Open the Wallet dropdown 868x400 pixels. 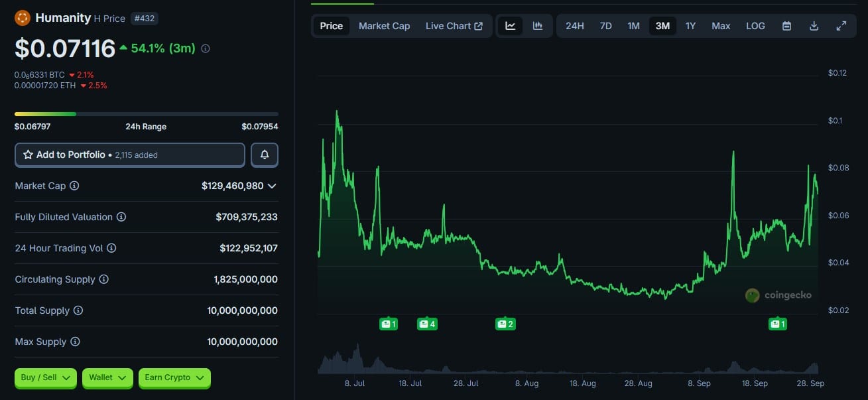[x=107, y=377]
